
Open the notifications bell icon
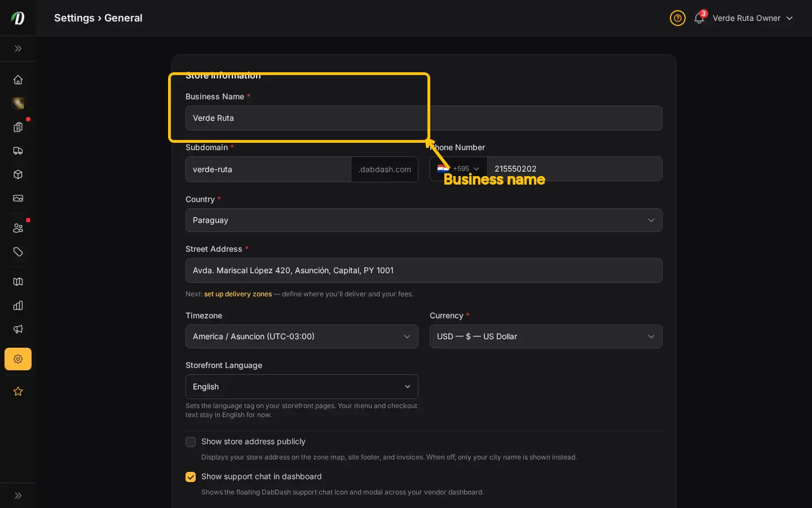(x=699, y=18)
